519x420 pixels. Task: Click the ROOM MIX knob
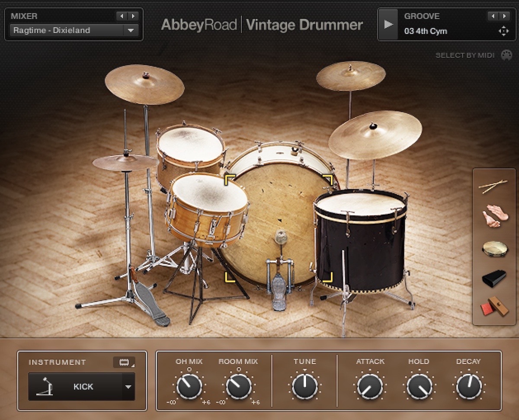click(239, 386)
